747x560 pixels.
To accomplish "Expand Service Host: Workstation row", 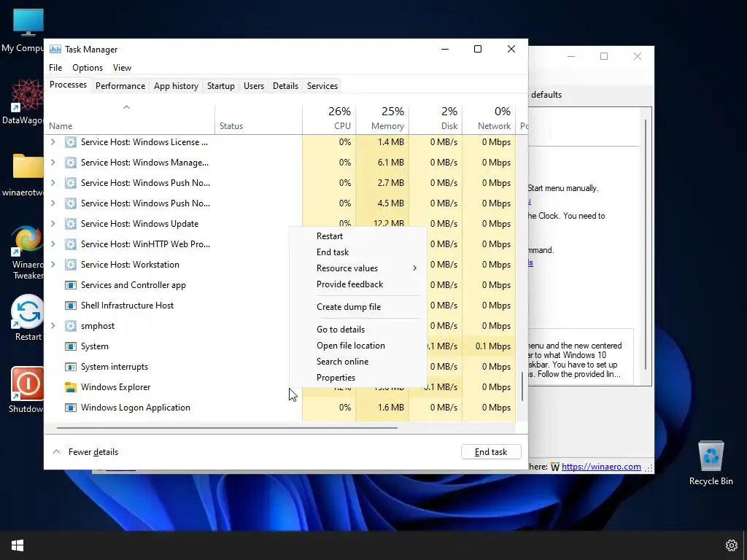I will click(53, 265).
